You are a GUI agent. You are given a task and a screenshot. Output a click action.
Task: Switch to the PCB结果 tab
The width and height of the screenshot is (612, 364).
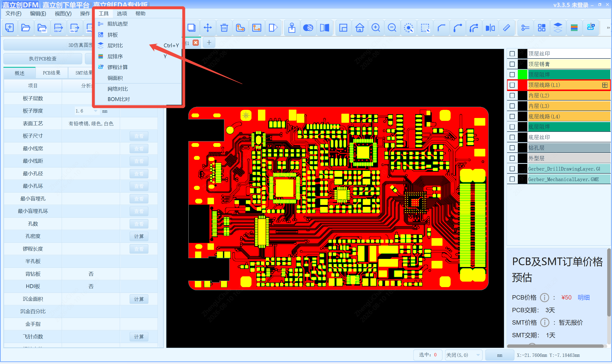click(x=52, y=73)
